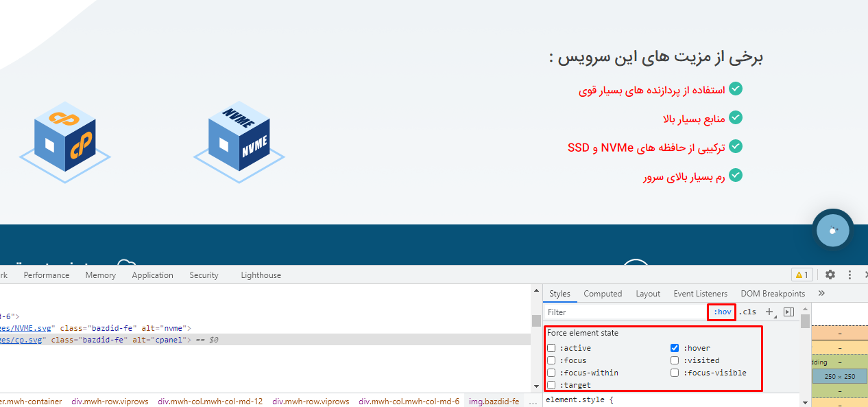Click green checkmark beside 'استفاده از پردازنده های بسیار قوی'

736,89
